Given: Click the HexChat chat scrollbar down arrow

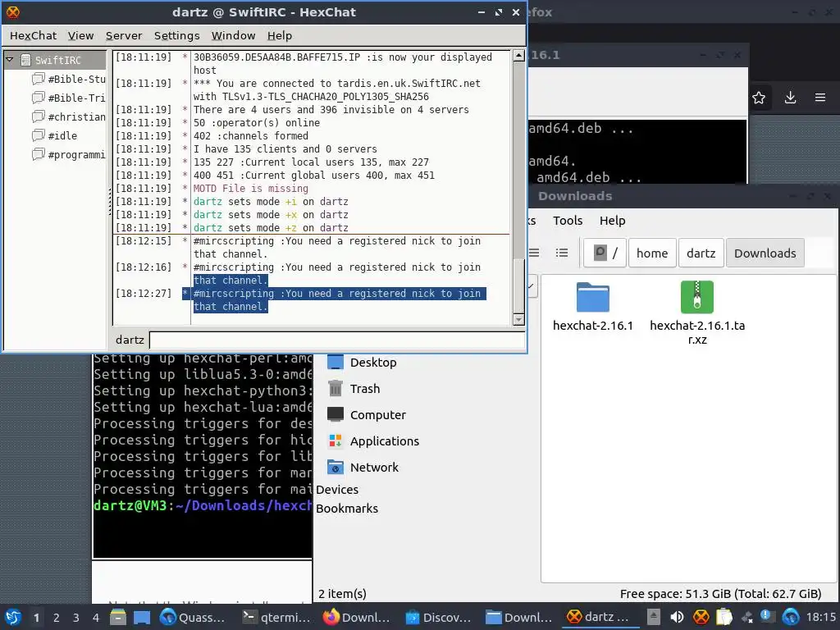Looking at the screenshot, I should click(518, 320).
